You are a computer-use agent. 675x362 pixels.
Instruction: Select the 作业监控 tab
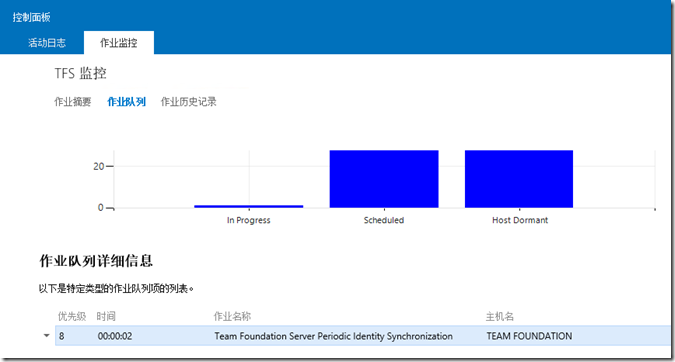pos(119,43)
